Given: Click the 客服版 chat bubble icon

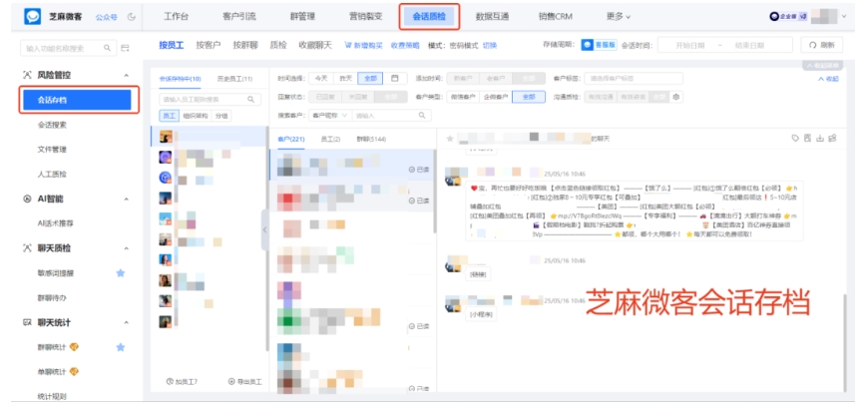Looking at the screenshot, I should [588, 45].
